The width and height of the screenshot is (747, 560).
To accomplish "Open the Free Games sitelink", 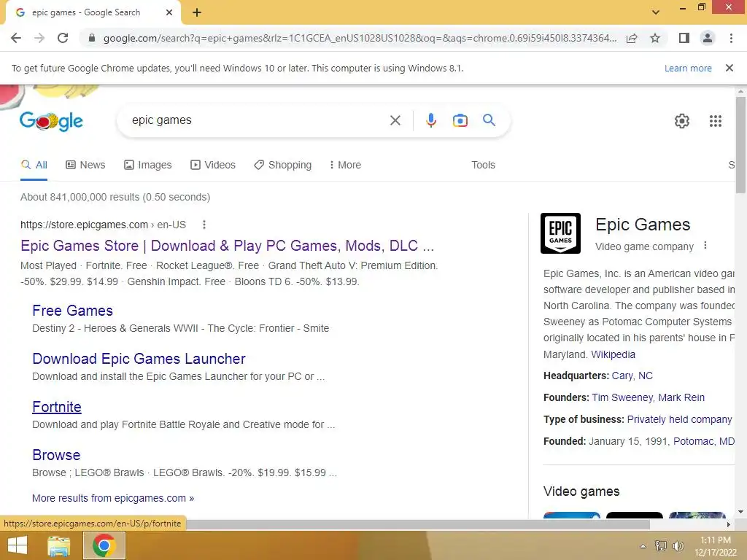I will pyautogui.click(x=72, y=311).
